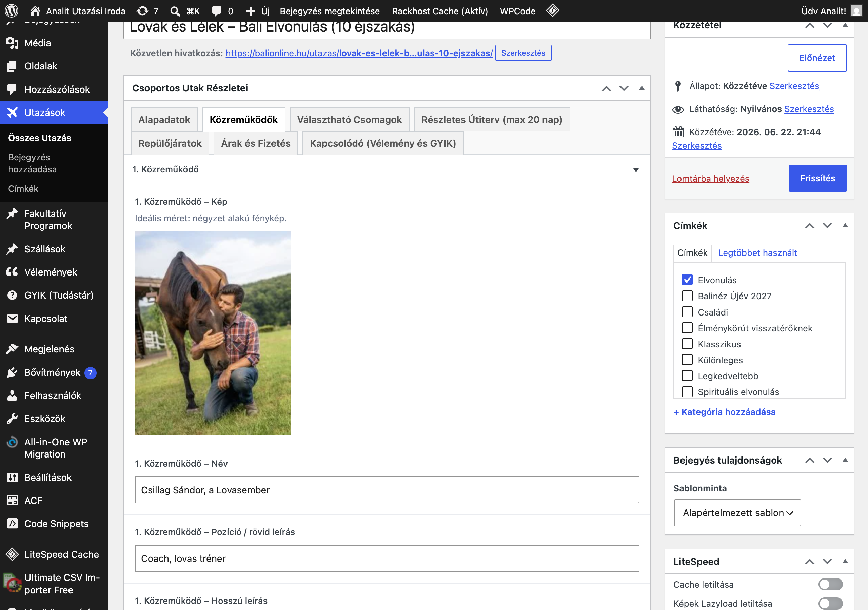Screen dimensions: 868x610
Task: Check the Élménykörút visszatérőknek checkbox
Action: [x=687, y=328]
